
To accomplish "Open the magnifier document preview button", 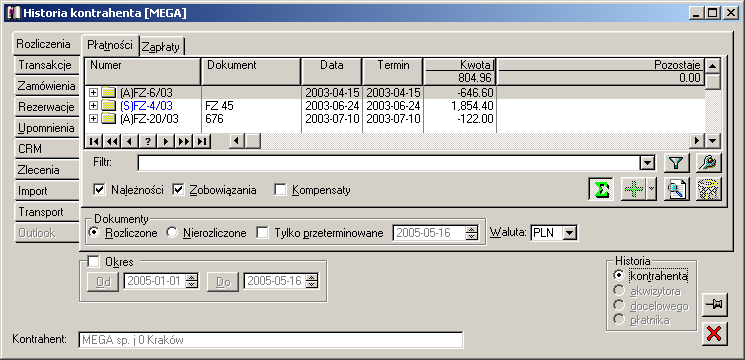I will pos(677,189).
